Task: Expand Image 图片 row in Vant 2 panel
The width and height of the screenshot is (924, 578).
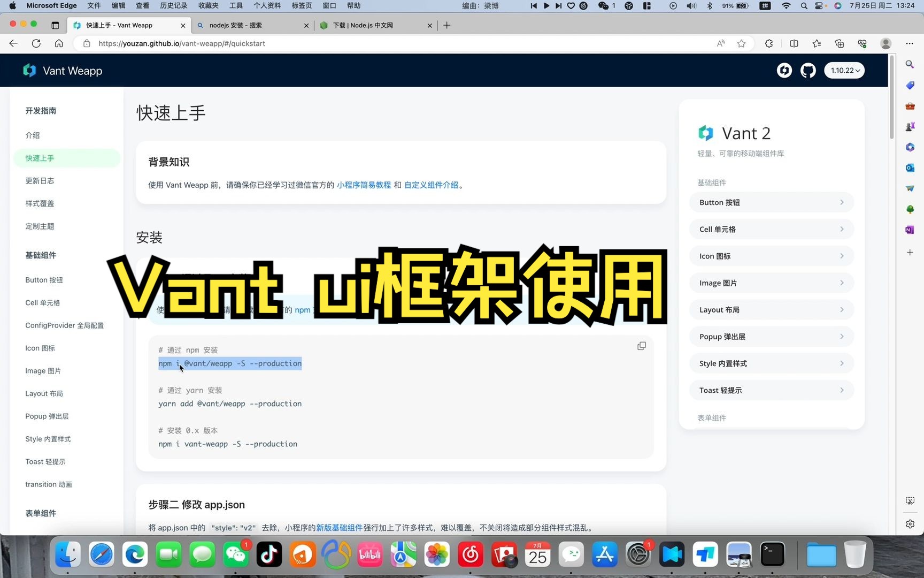Action: (x=771, y=283)
